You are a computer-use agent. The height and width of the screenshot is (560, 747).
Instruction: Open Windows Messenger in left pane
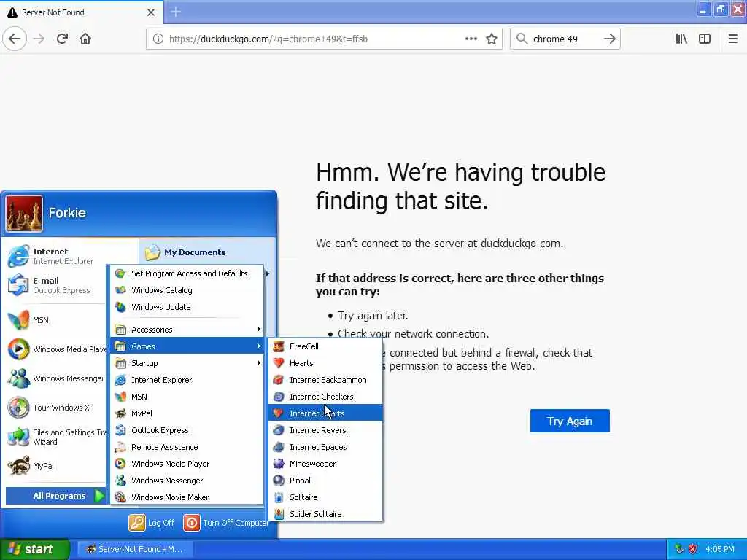pos(56,378)
